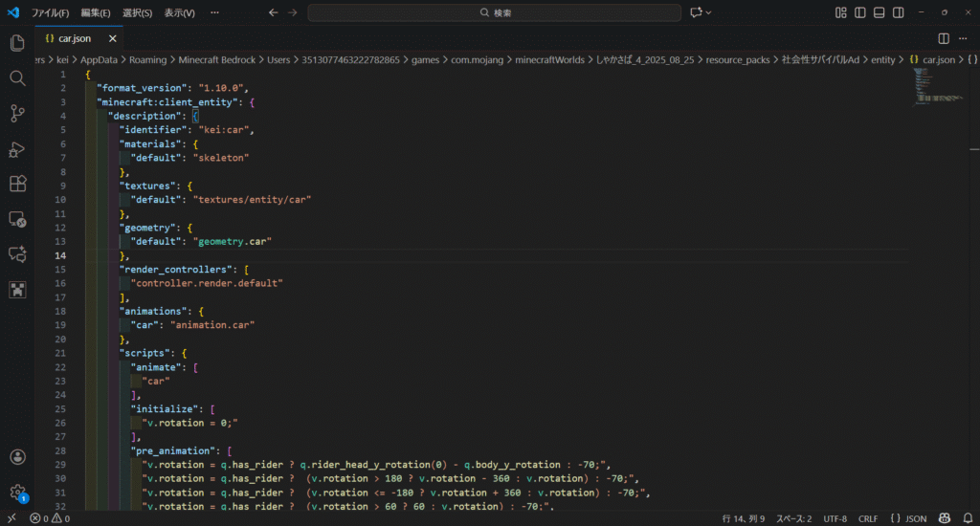
Task: Toggle the bottom panel visibility
Action: (x=880, y=12)
